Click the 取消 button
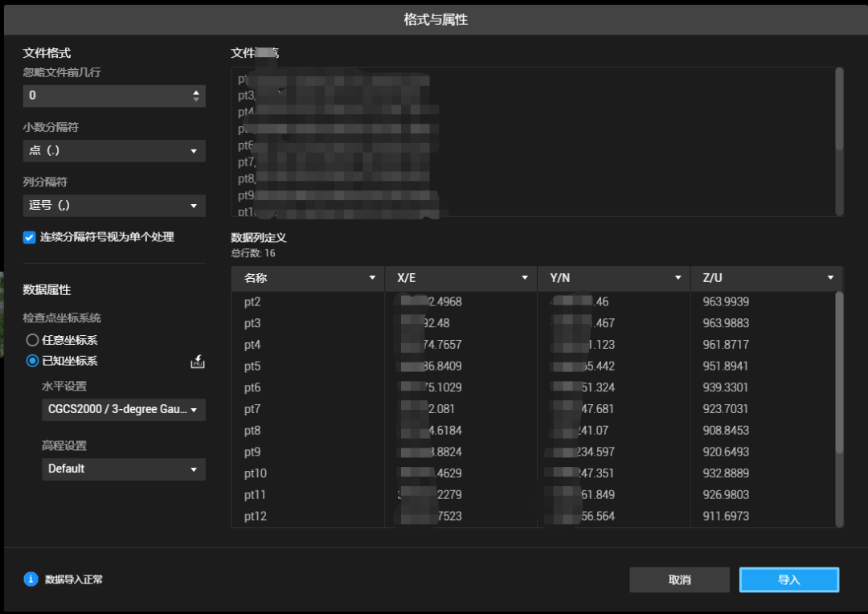This screenshot has height=614, width=868. (x=679, y=579)
